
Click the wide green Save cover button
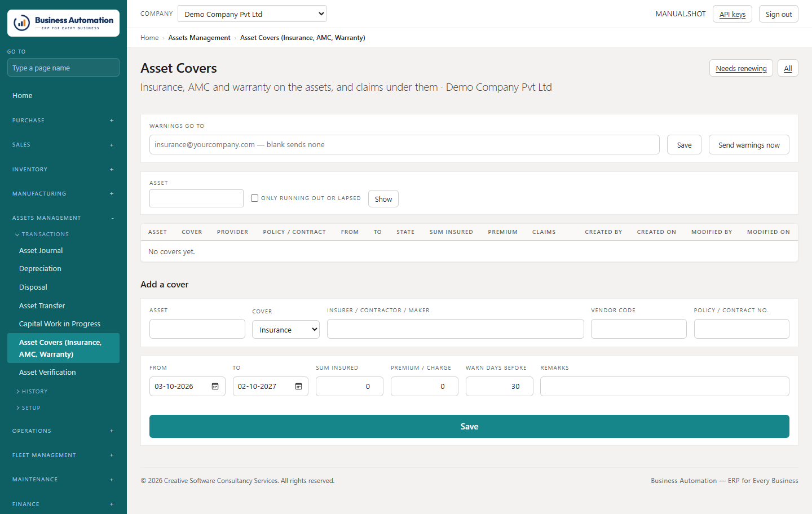tap(469, 427)
